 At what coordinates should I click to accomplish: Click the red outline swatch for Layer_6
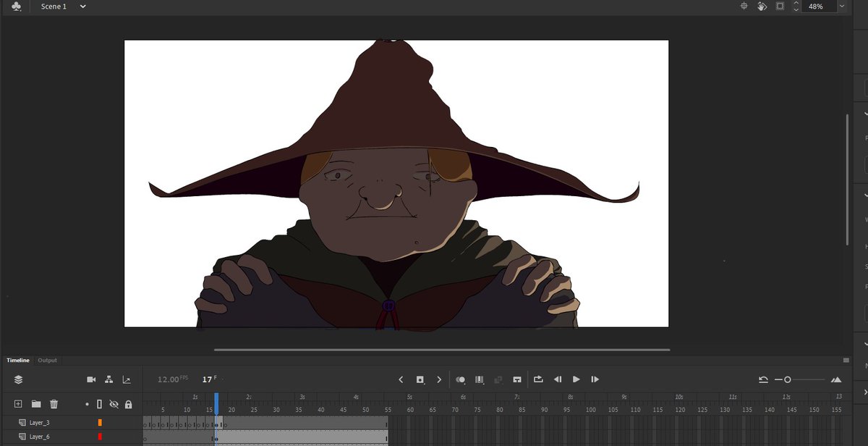click(x=100, y=437)
